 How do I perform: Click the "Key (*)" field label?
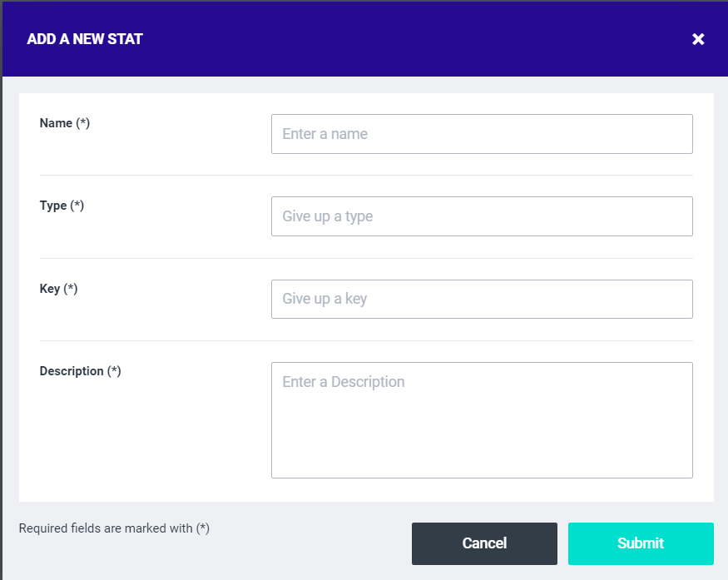point(58,289)
